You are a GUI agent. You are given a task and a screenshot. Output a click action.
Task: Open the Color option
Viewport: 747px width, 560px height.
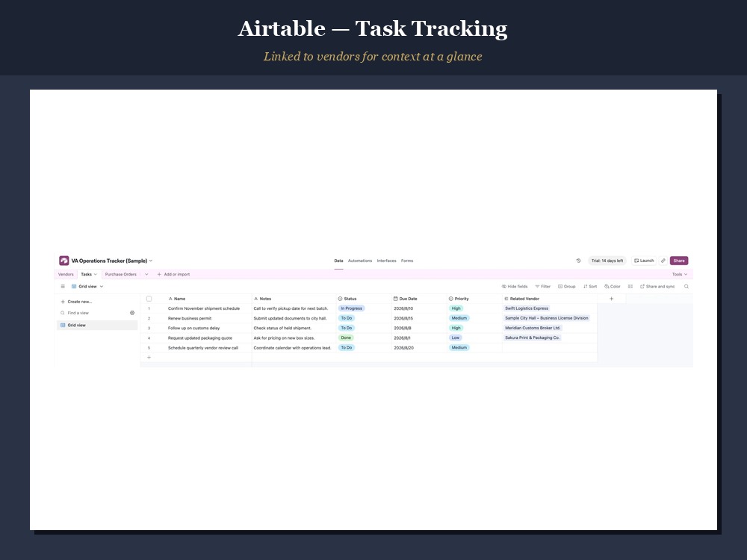click(x=613, y=287)
